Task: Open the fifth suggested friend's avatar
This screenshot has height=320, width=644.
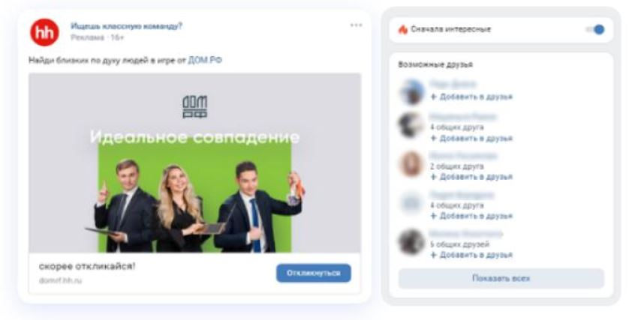Action: click(411, 242)
